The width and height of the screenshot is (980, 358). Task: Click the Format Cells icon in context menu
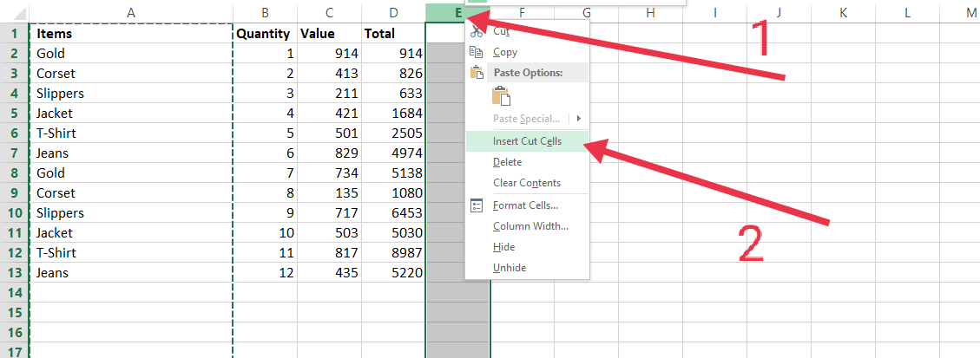[x=476, y=205]
